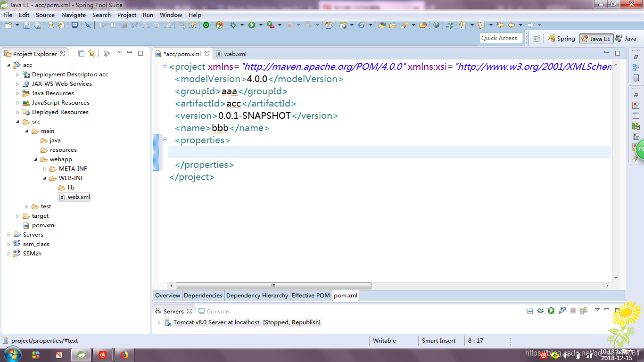Viewport: 644px width, 362px height.
Task: Switch to the Dependencies tab
Action: (203, 296)
